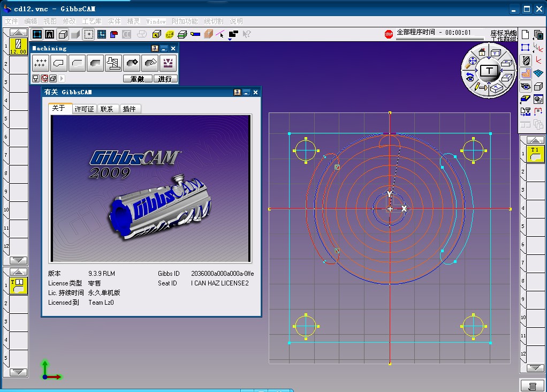Click the red coordinate system axes icon
This screenshot has height=392, width=547.
coord(538,61)
